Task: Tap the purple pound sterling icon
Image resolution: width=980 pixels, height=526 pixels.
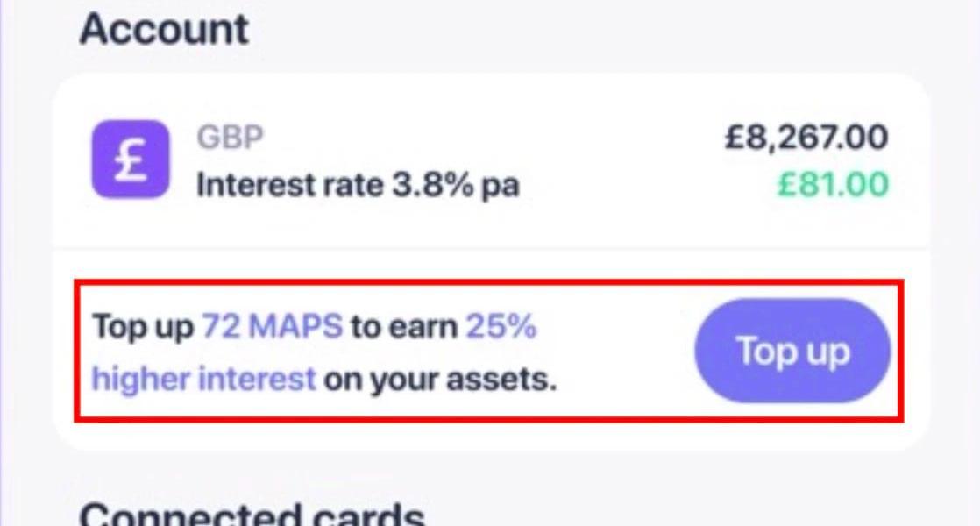Action: click(130, 160)
